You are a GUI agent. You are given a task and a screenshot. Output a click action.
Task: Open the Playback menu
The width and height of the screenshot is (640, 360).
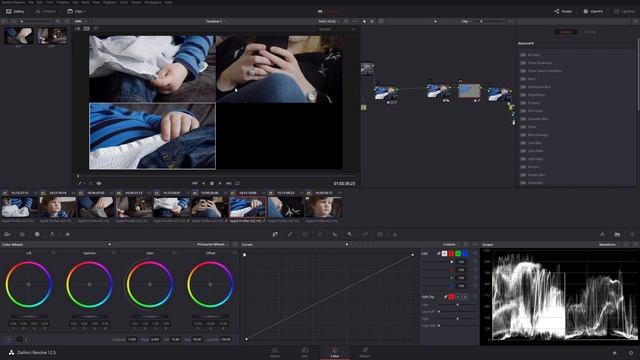(109, 2)
